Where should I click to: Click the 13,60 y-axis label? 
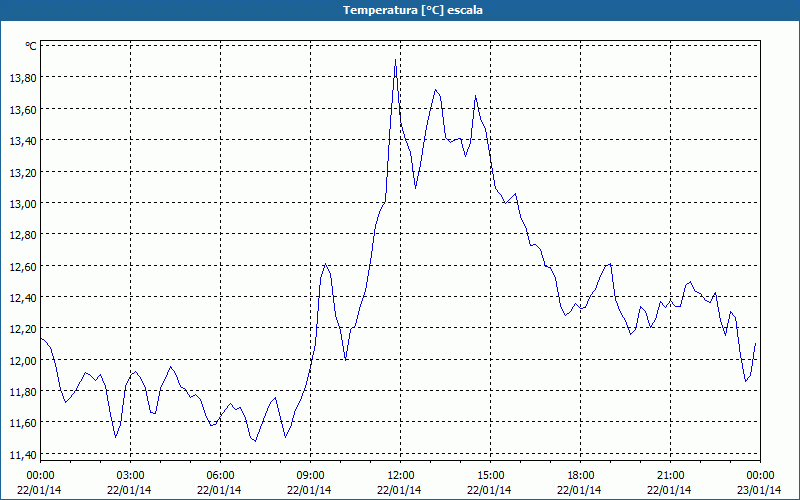coord(22,110)
